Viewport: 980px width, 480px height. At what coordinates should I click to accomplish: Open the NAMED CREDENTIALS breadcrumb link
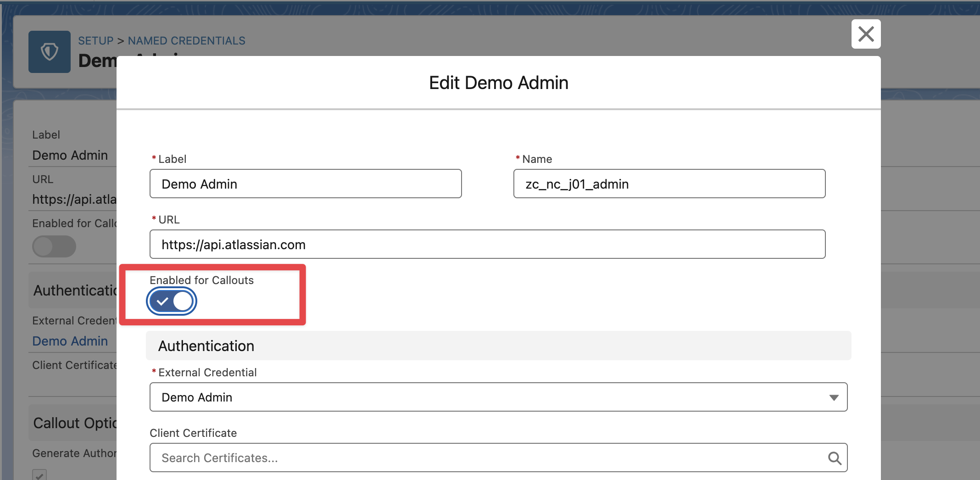186,41
